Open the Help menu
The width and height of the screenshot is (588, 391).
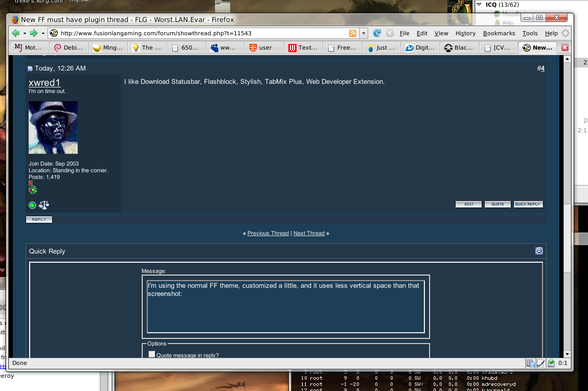(551, 33)
